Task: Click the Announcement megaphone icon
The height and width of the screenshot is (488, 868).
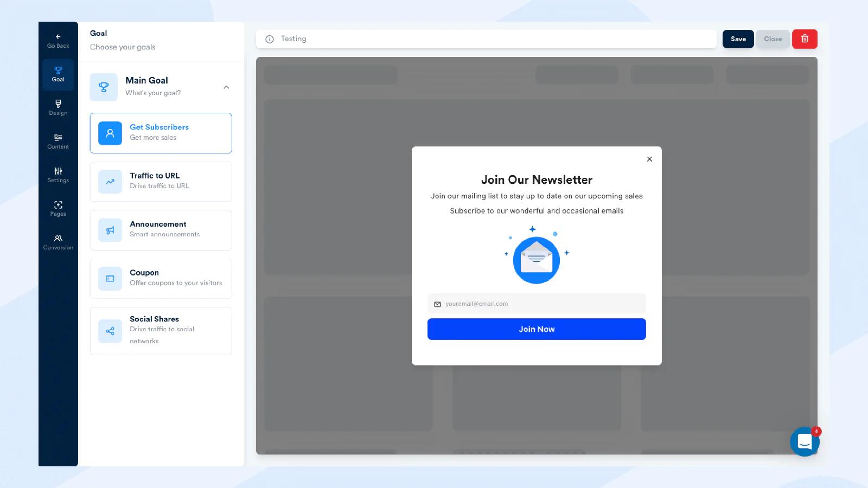Action: [x=110, y=230]
